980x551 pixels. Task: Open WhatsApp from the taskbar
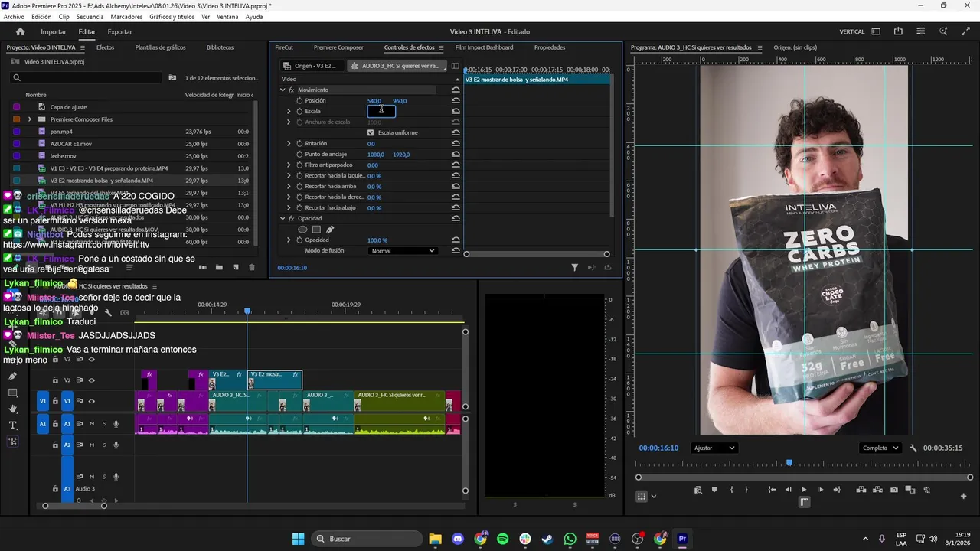pos(570,539)
